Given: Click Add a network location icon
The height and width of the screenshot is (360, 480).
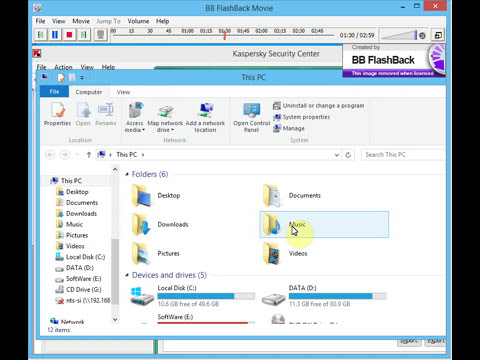Looking at the screenshot, I should click(x=205, y=117).
